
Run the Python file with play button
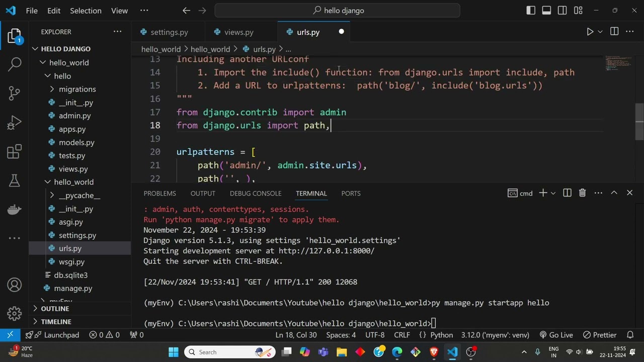click(x=590, y=32)
